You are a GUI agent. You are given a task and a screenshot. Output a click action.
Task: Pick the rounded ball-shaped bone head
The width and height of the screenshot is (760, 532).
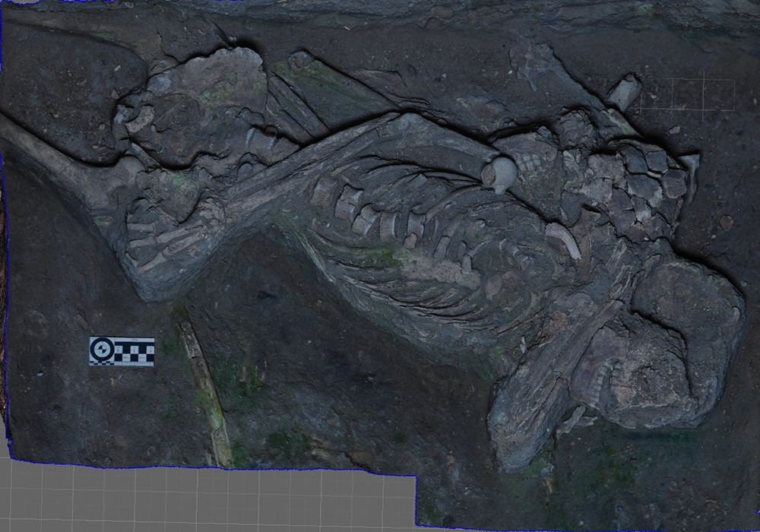click(499, 172)
